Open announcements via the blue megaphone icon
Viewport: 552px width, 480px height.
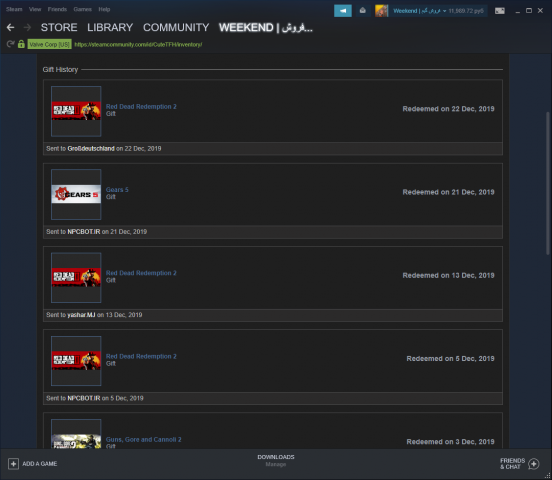343,11
